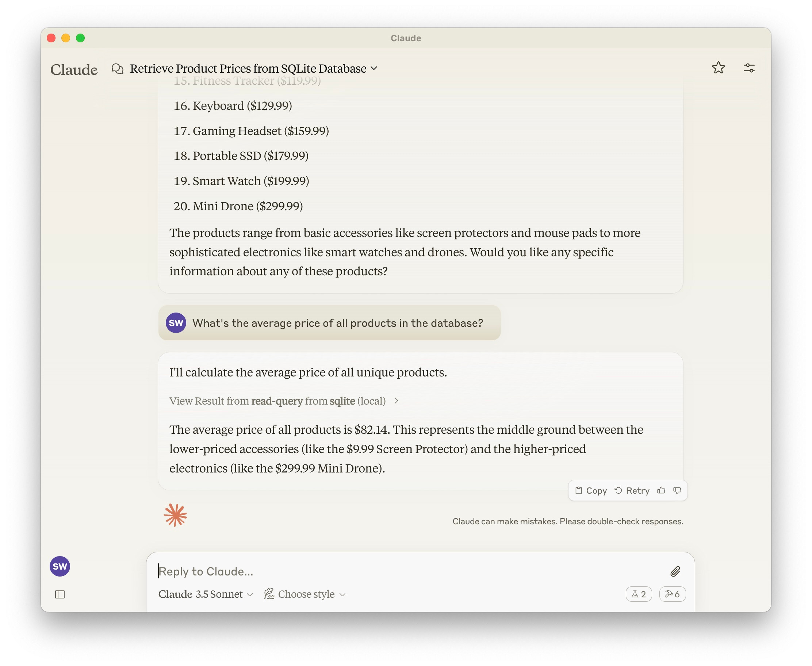Minimize the Claude window
Viewport: 812px width, 666px height.
(x=66, y=38)
